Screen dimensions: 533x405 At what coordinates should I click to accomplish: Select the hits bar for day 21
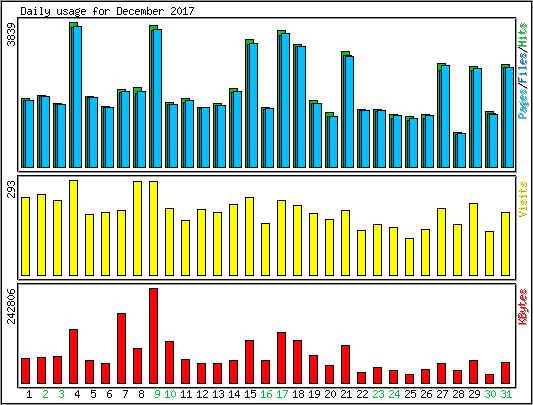pyautogui.click(x=347, y=109)
